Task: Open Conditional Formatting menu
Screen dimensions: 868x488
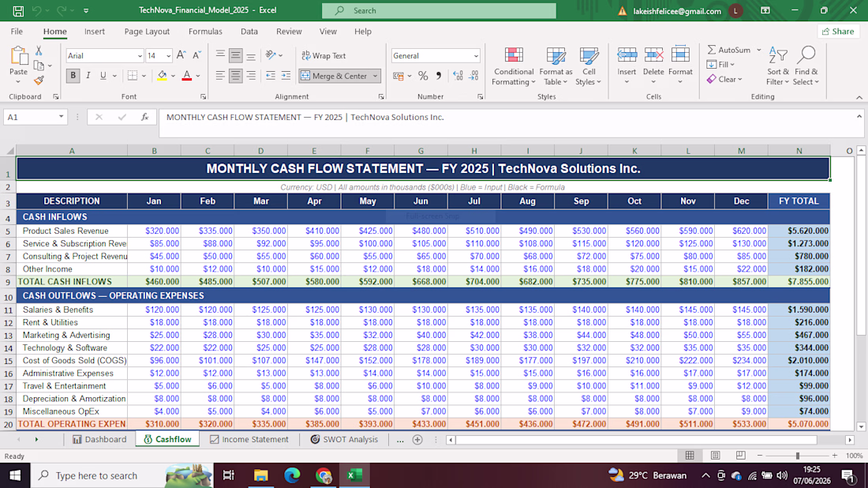Action: tap(514, 66)
